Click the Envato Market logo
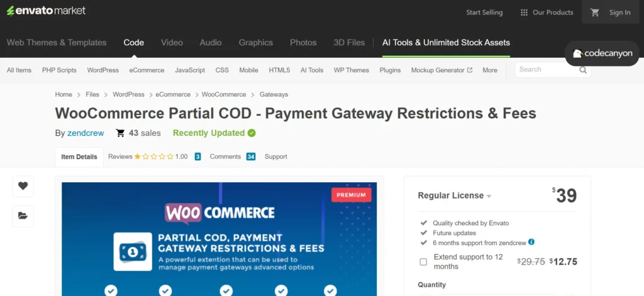644x296 pixels. pyautogui.click(x=46, y=11)
